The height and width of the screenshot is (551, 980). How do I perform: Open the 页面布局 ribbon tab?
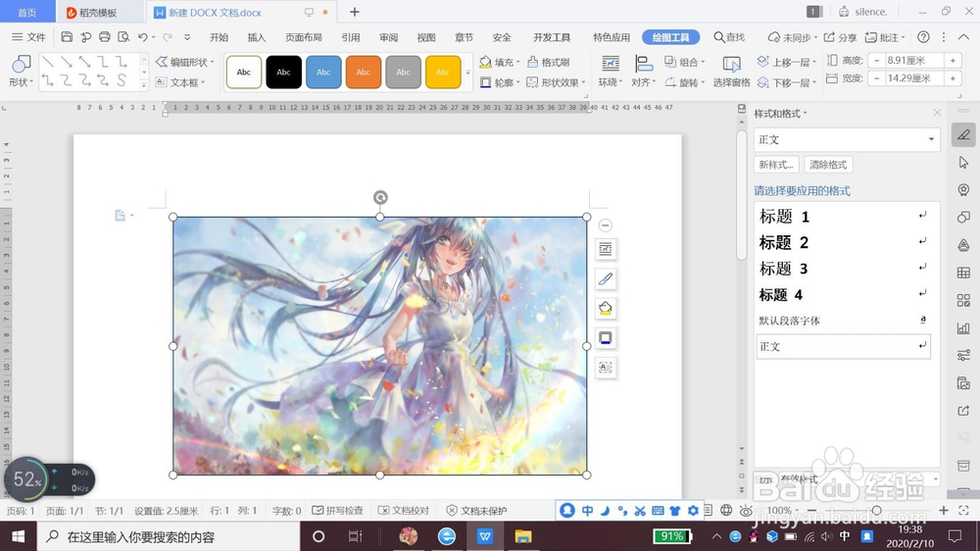pyautogui.click(x=303, y=37)
